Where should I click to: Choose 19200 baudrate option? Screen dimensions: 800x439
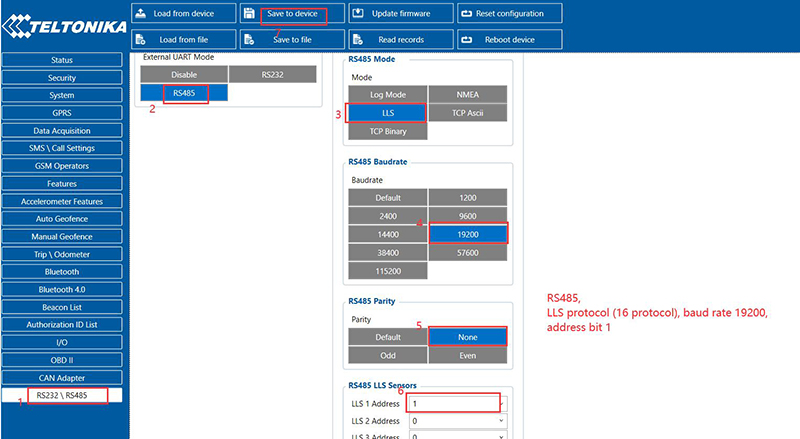click(x=468, y=233)
